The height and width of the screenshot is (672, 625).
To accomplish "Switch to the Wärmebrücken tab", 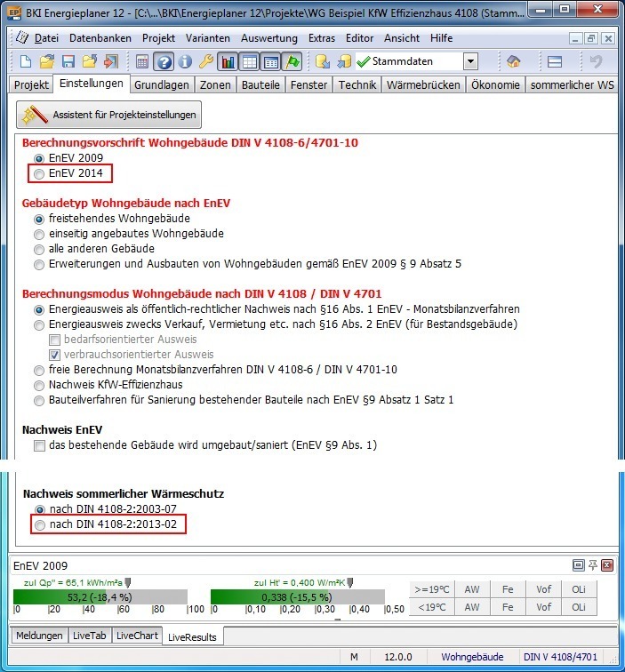I will click(423, 84).
